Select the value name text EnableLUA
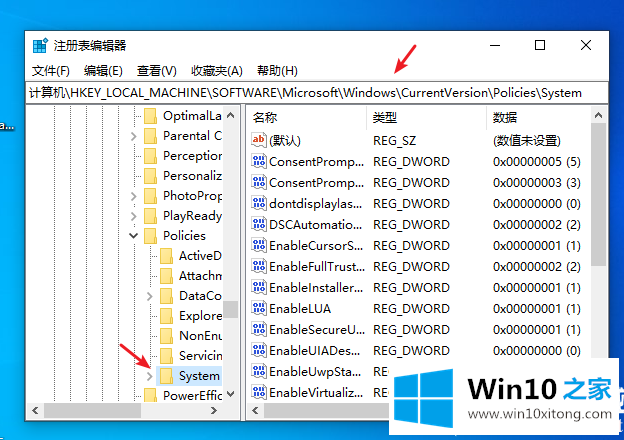The image size is (624, 440). pos(300,309)
